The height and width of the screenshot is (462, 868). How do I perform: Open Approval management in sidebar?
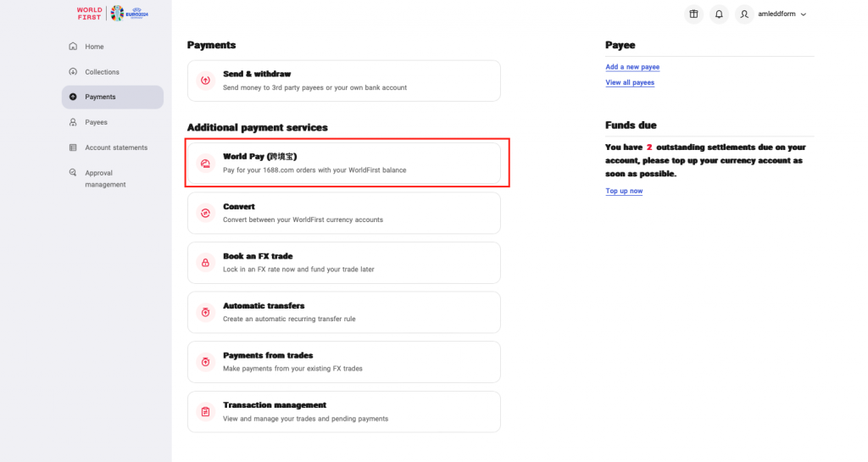104,178
